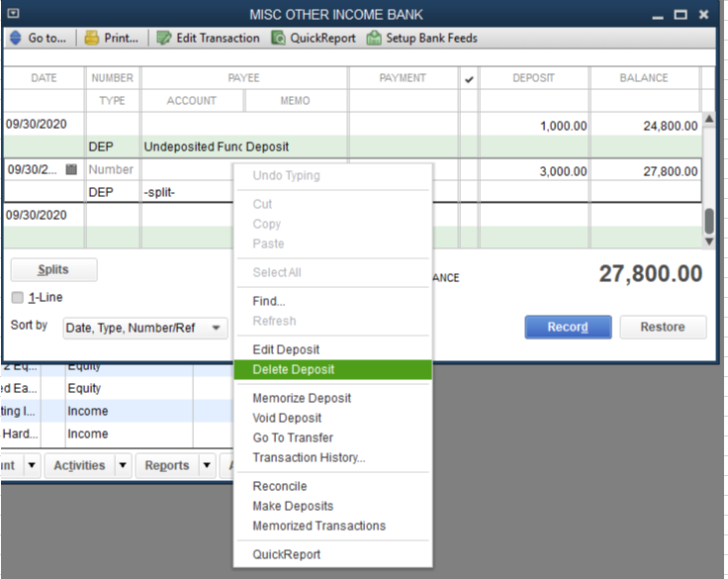Screen dimensions: 728x579
Task: Open Transaction History... from context menu
Action: [333, 457]
